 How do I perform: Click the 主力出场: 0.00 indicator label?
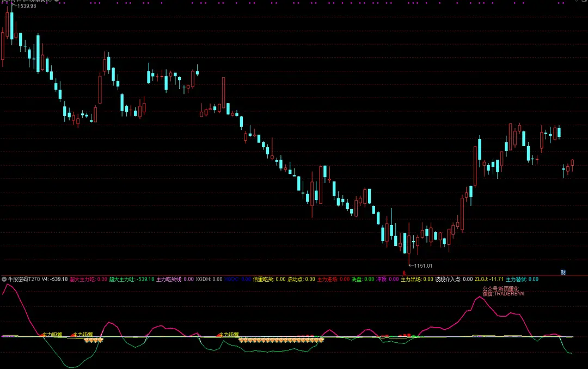(x=417, y=279)
